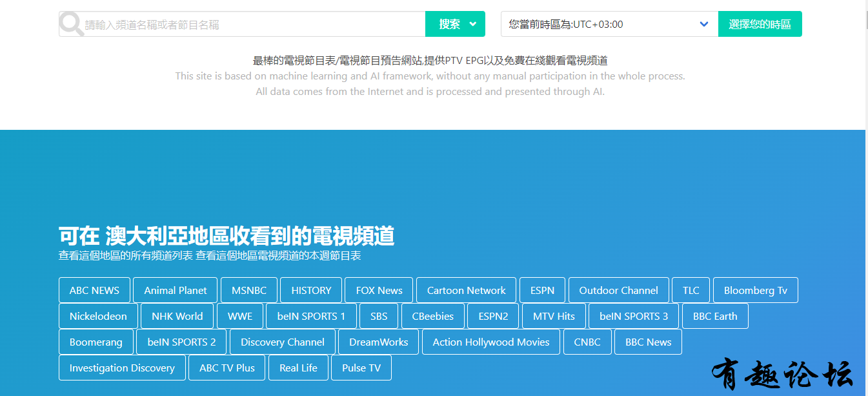Select the ABC TV Plus channel
This screenshot has height=396, width=868.
point(227,368)
